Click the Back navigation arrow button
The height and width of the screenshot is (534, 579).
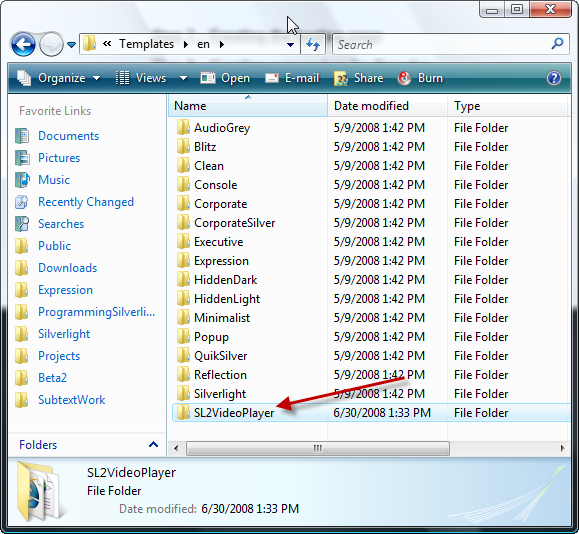coord(23,45)
